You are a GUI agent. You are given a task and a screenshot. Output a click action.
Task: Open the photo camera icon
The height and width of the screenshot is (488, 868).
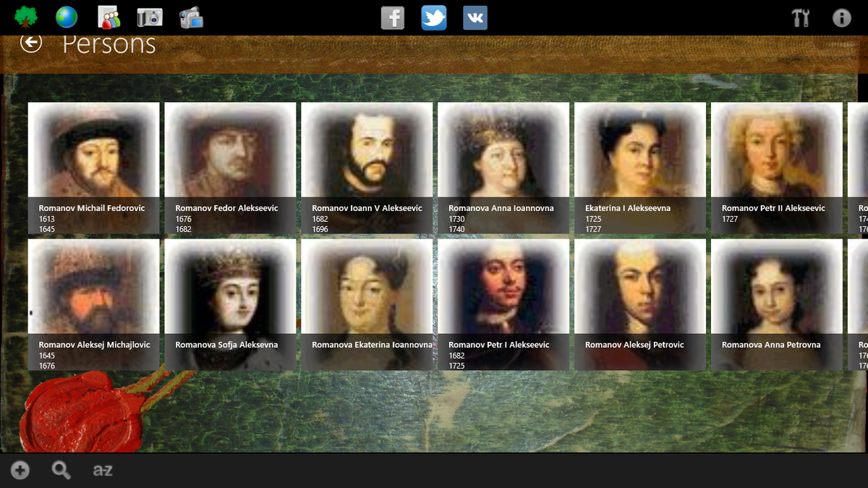(150, 17)
